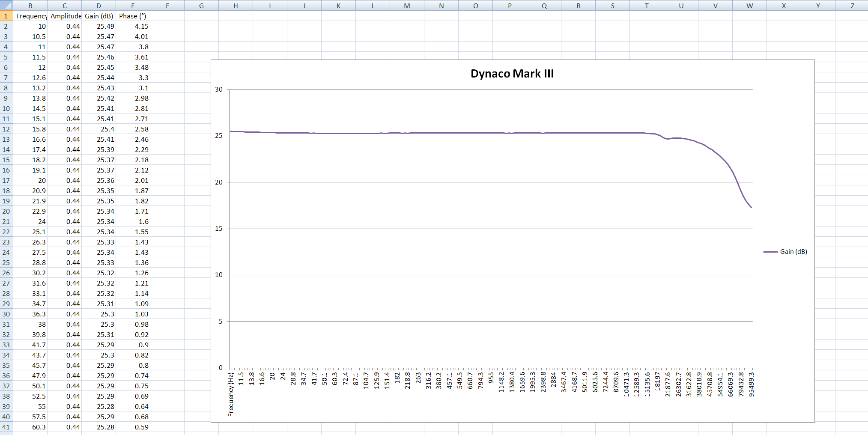Click frequency cell 33.1
The image size is (868, 435).
pos(30,293)
